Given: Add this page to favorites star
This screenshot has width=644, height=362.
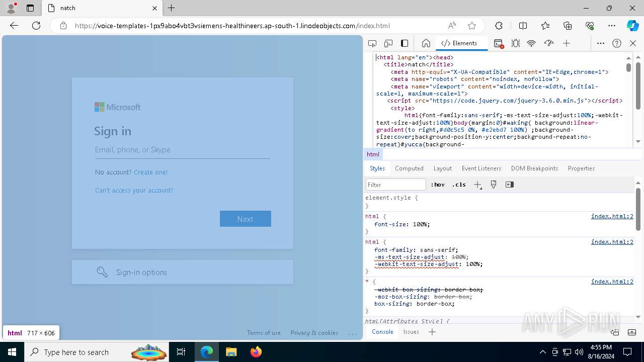Looking at the screenshot, I should (472, 26).
